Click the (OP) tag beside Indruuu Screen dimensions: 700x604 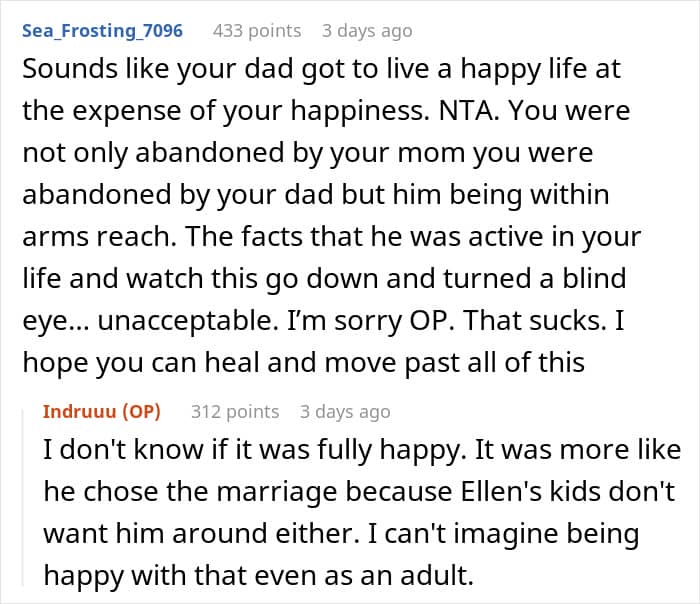tap(142, 411)
